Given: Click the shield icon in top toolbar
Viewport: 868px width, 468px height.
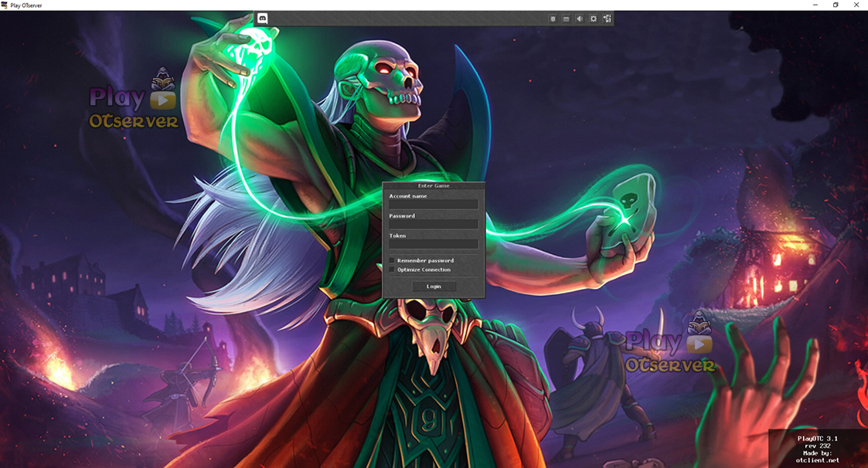Looking at the screenshot, I should point(553,19).
